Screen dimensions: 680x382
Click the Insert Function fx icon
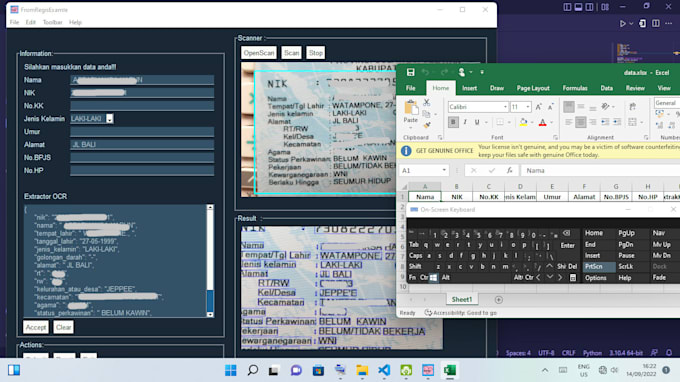coord(510,170)
